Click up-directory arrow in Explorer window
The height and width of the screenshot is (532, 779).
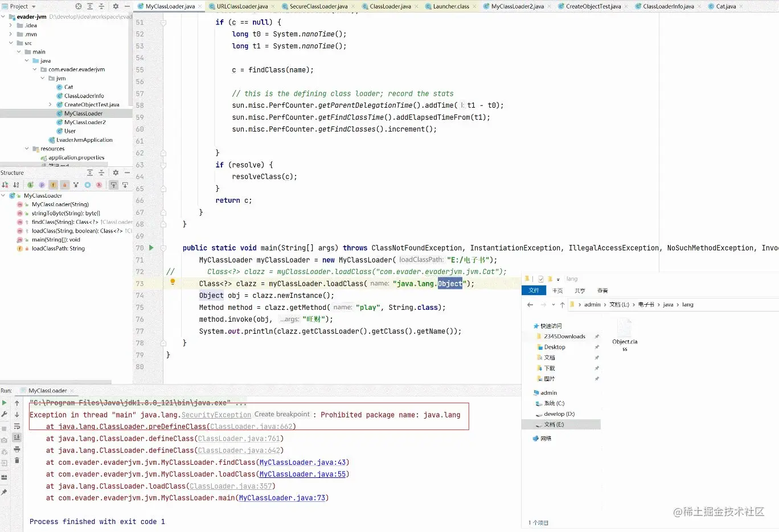coord(562,305)
